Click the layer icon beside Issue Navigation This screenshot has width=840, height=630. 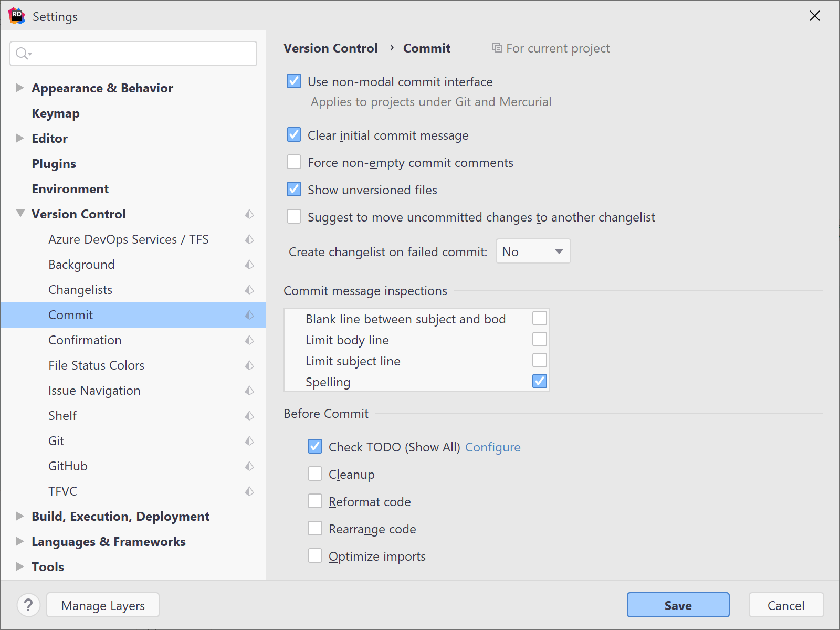(x=249, y=391)
